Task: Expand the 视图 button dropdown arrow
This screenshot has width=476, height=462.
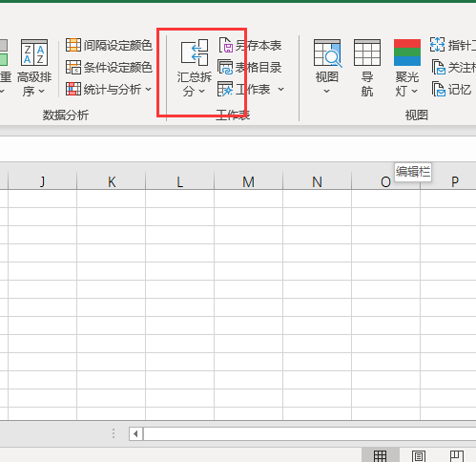Action: coord(326,92)
